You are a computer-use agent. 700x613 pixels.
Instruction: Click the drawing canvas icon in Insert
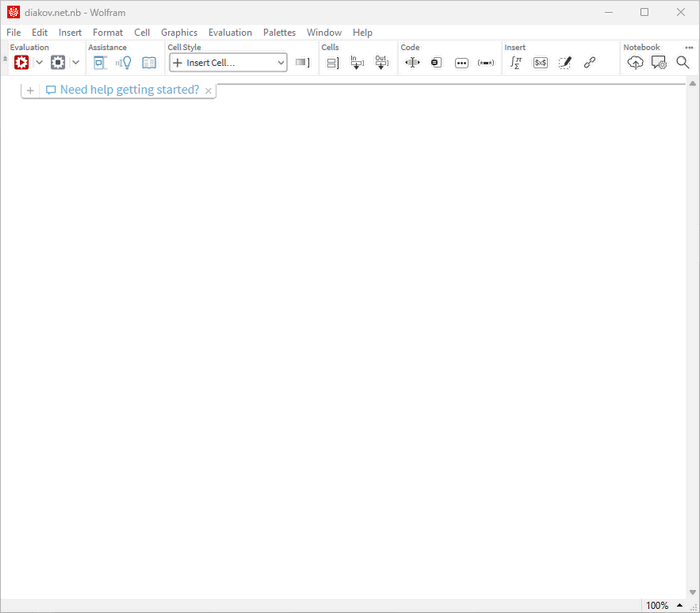tap(565, 62)
